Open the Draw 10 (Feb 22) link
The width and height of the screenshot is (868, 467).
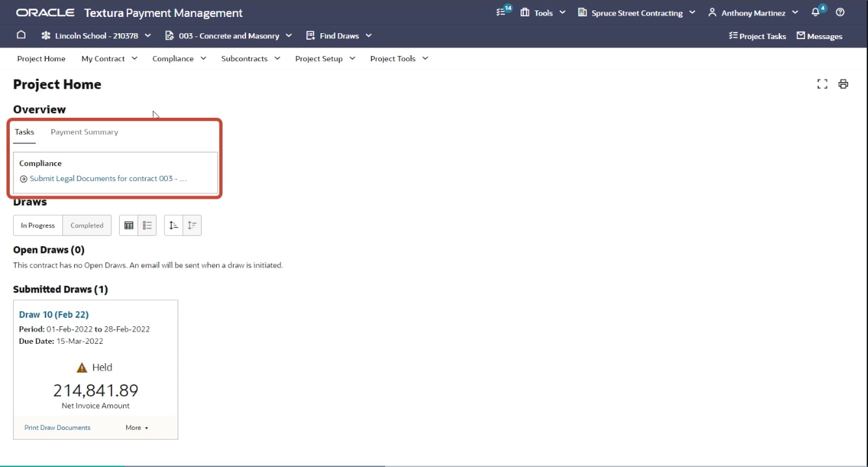pyautogui.click(x=54, y=315)
